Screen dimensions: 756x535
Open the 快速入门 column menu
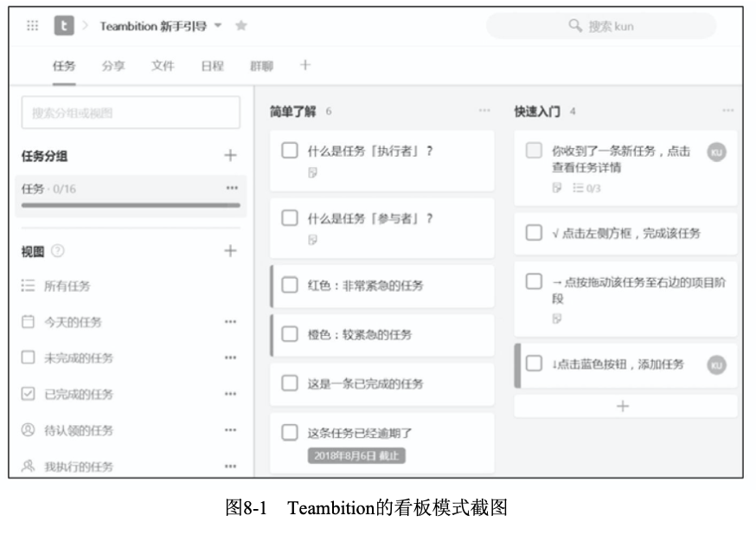728,111
